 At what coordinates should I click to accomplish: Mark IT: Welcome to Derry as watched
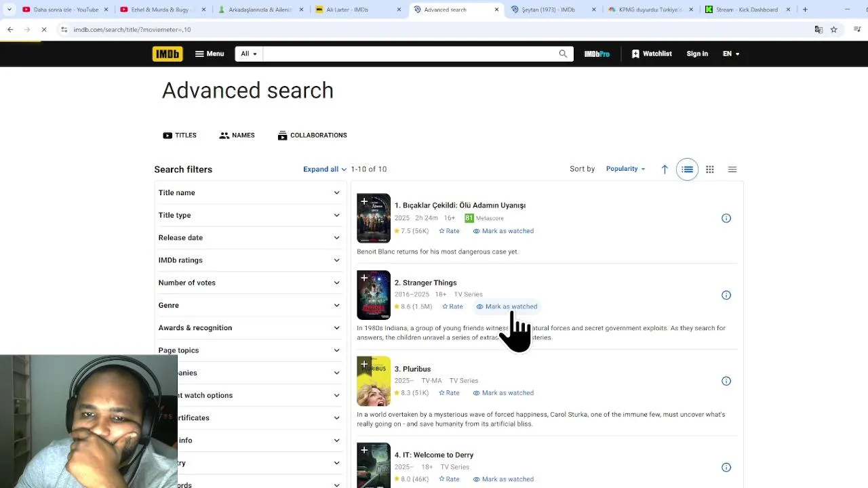point(503,479)
